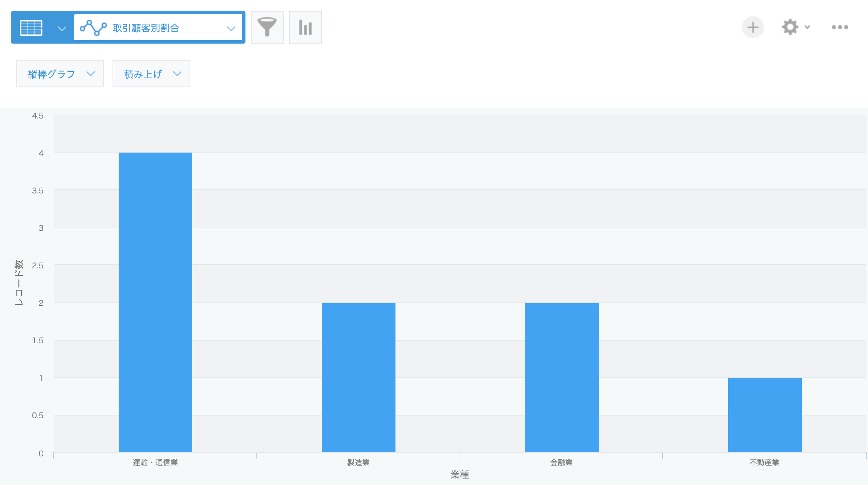Click the 製造業 bar in chart
868x485 pixels.
click(359, 377)
